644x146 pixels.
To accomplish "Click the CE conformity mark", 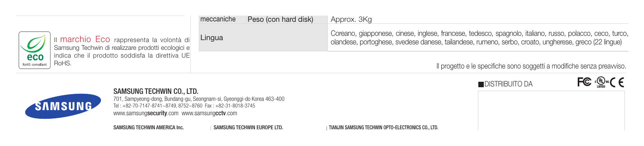I will pyautogui.click(x=617, y=83).
